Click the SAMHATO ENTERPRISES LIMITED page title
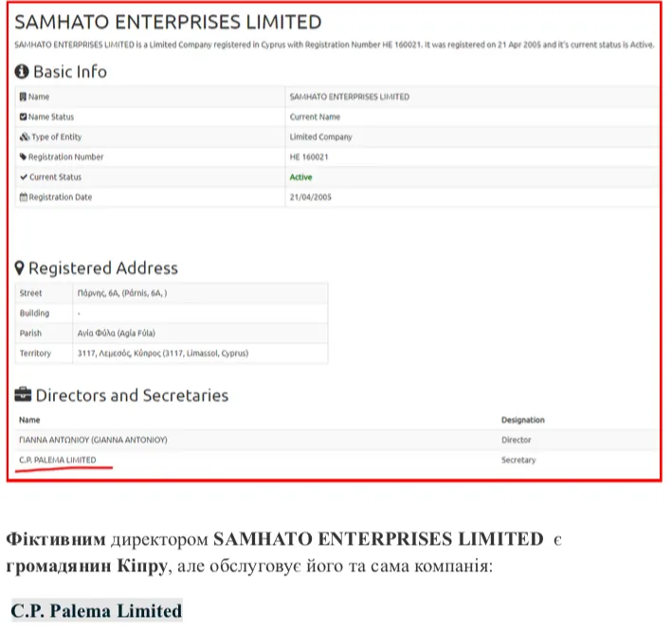Image resolution: width=672 pixels, height=631 pixels. 168,23
